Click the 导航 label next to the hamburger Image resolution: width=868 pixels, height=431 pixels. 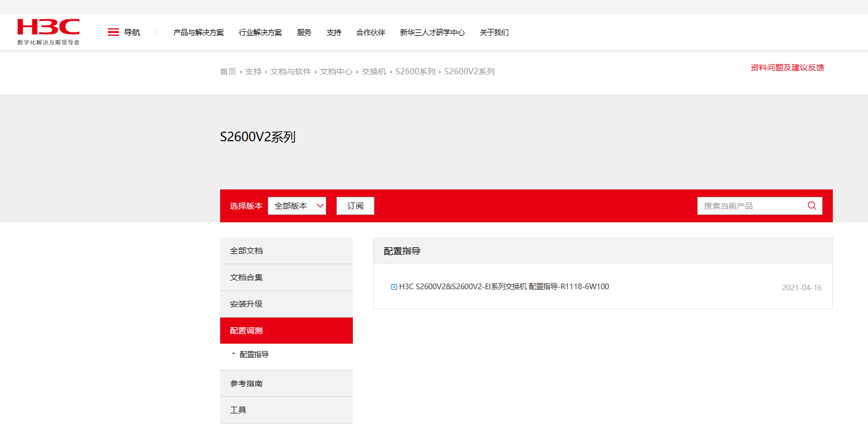(132, 32)
